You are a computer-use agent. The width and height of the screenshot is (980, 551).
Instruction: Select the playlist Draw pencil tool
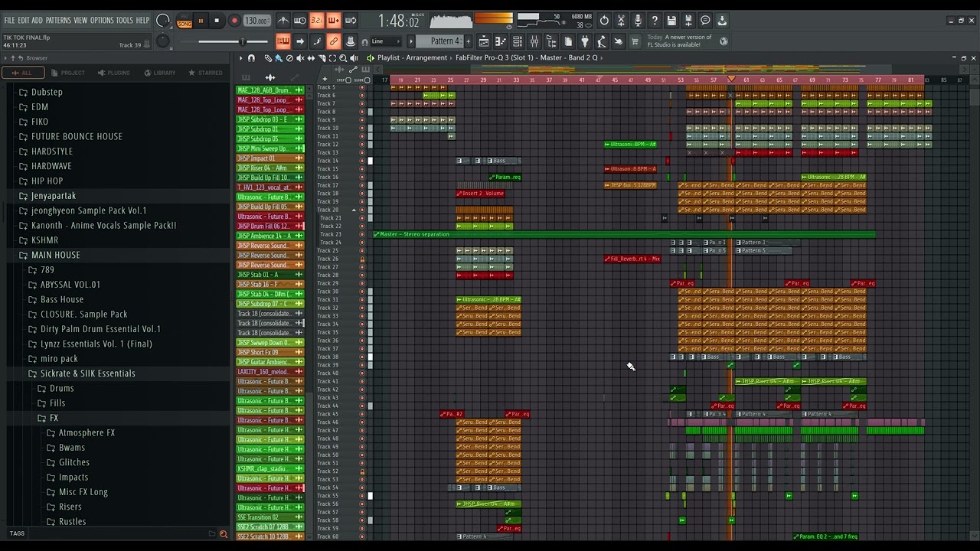coord(269,58)
